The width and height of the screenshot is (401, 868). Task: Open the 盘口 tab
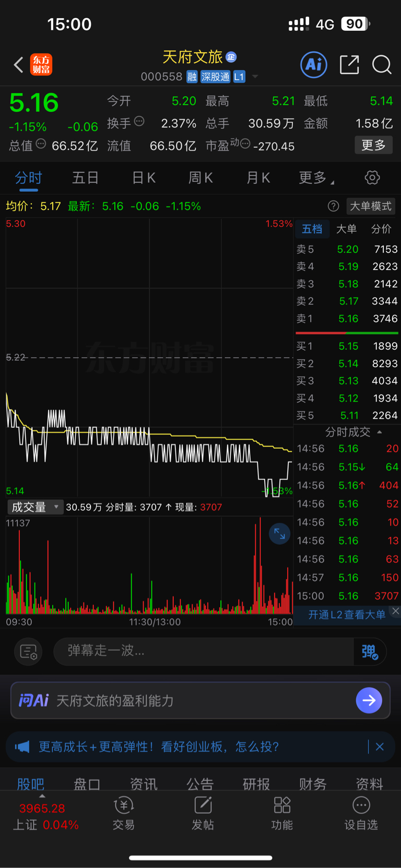(87, 783)
